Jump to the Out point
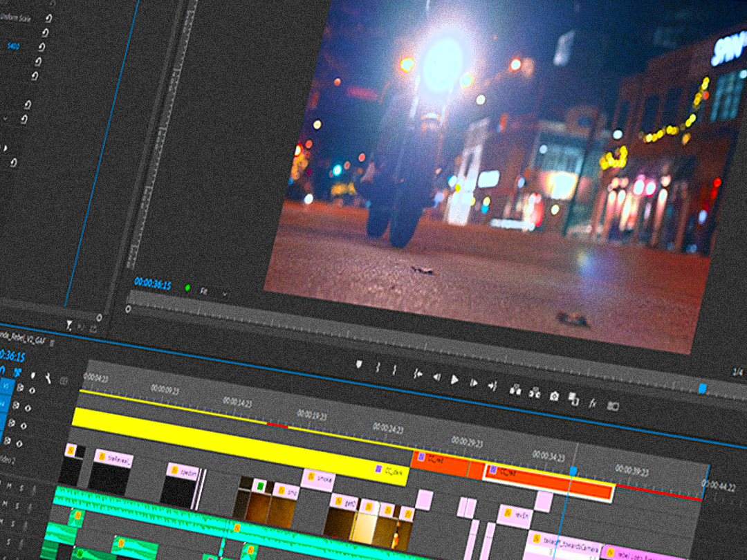 tap(492, 386)
